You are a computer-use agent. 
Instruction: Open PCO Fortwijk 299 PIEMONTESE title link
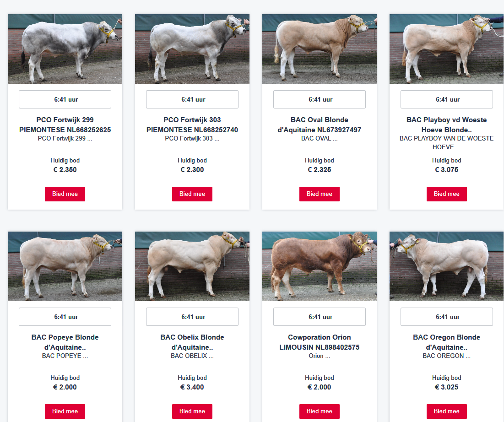65,125
